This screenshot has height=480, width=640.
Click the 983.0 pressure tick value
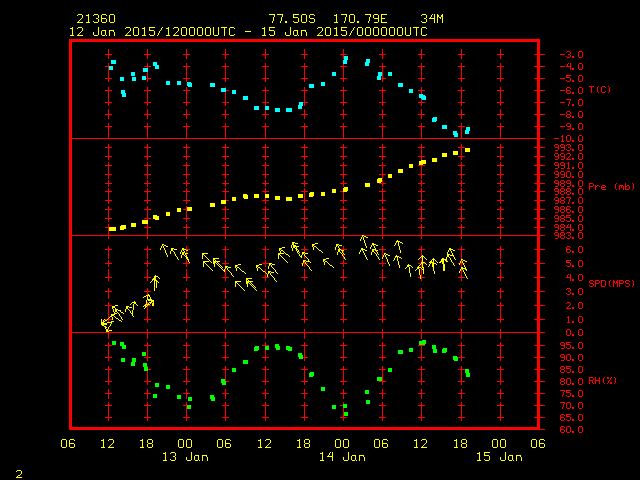click(x=569, y=236)
